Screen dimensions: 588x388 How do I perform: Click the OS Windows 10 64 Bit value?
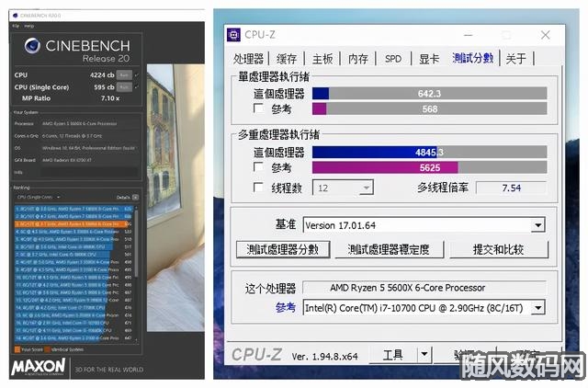click(x=88, y=148)
